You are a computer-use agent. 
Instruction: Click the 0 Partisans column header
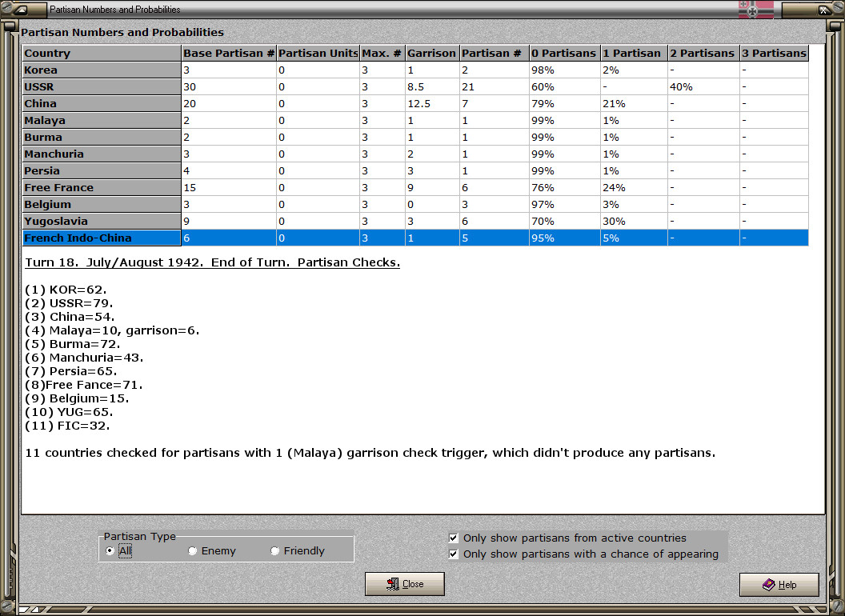565,53
